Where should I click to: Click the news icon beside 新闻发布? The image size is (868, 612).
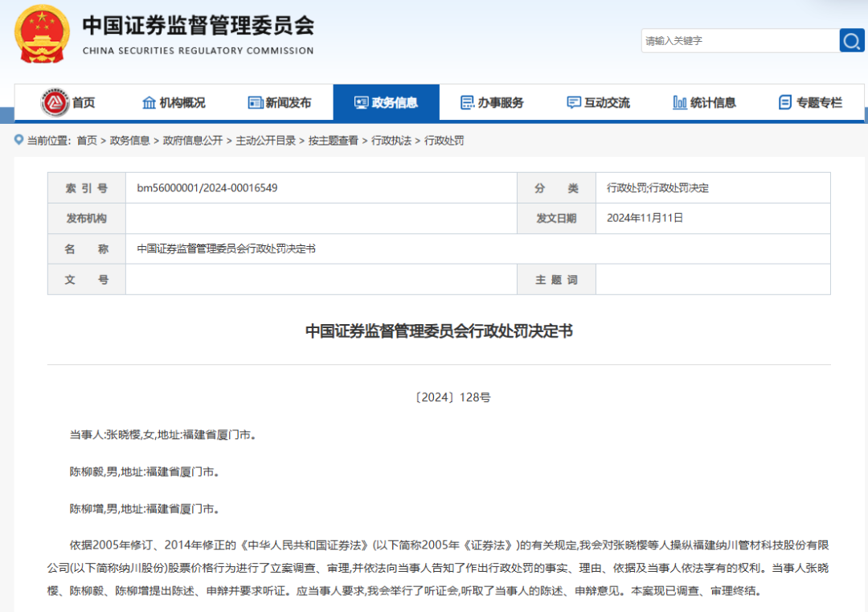(256, 103)
